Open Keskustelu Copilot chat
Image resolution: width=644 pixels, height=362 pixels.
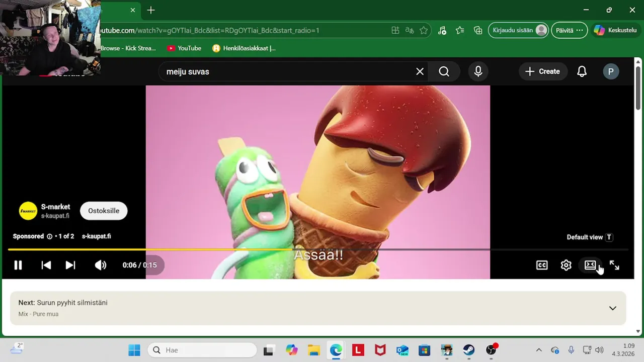pyautogui.click(x=615, y=30)
